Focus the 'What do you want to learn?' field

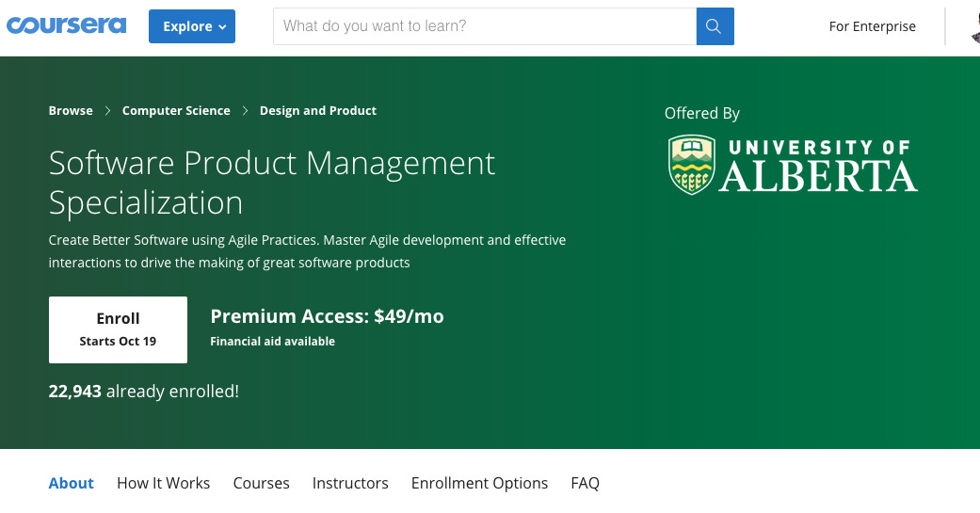point(485,26)
